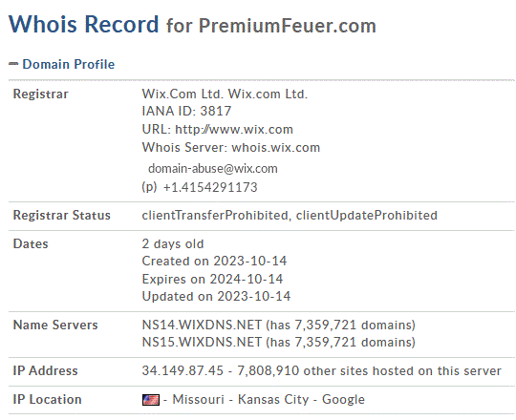Click the IP address 34.149.87.45

(x=183, y=370)
